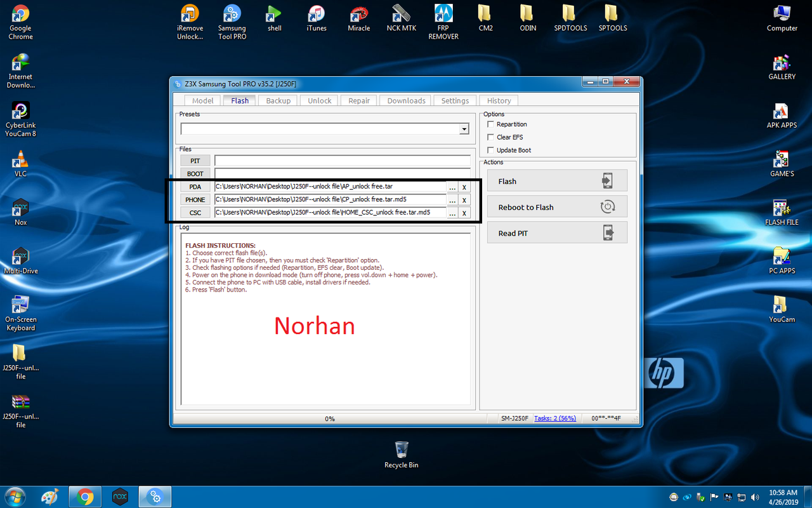This screenshot has width=812, height=508.
Task: Open Computer desktop icon
Action: 782,18
